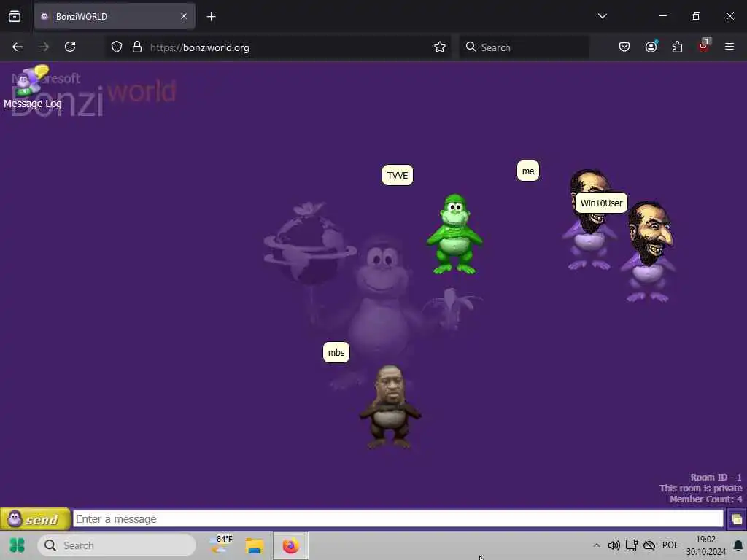Click the cloud sync tray icon
747x560 pixels.
[x=649, y=545]
